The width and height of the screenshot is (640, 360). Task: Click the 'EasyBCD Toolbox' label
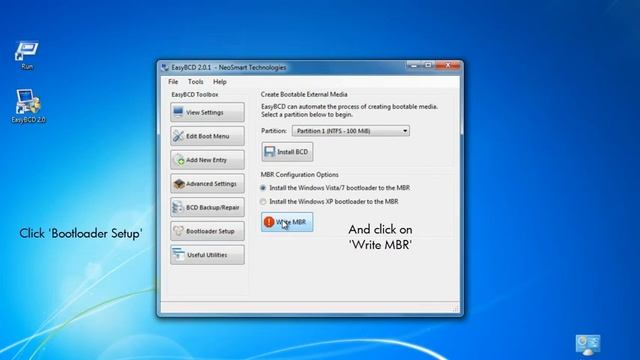point(195,94)
